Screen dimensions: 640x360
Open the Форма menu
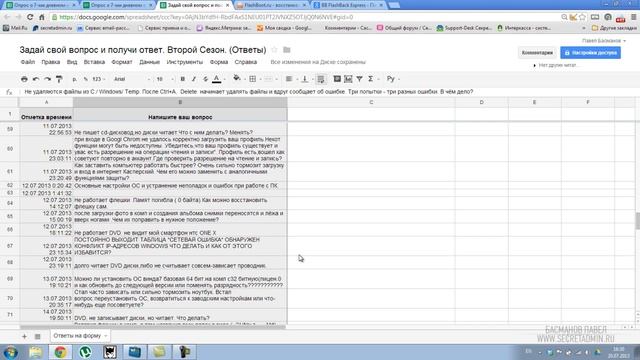219,62
